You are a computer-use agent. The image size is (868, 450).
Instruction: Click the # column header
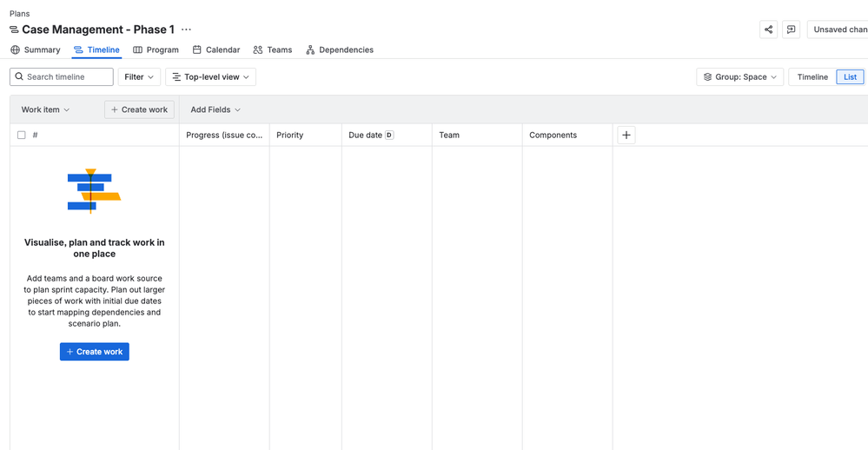tap(35, 135)
